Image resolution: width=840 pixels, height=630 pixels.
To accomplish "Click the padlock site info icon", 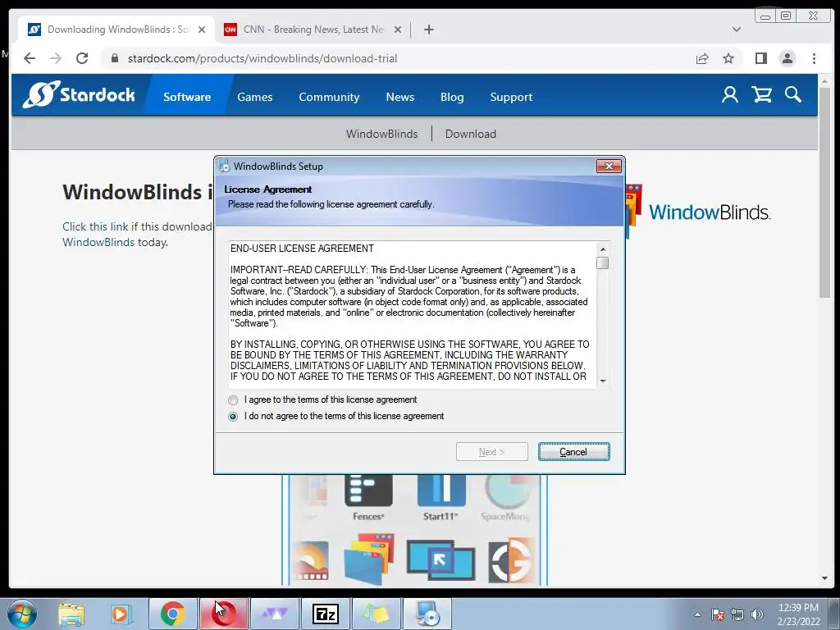I will pyautogui.click(x=114, y=58).
